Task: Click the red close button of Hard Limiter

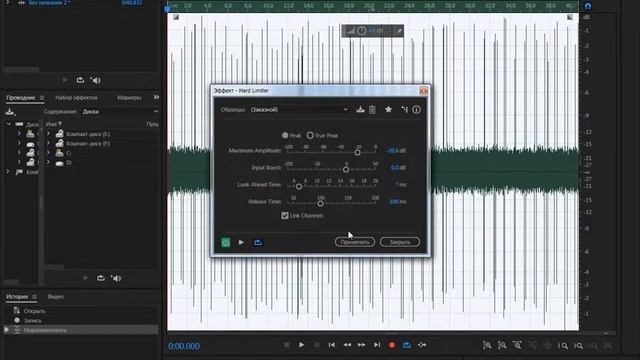Action: point(423,91)
